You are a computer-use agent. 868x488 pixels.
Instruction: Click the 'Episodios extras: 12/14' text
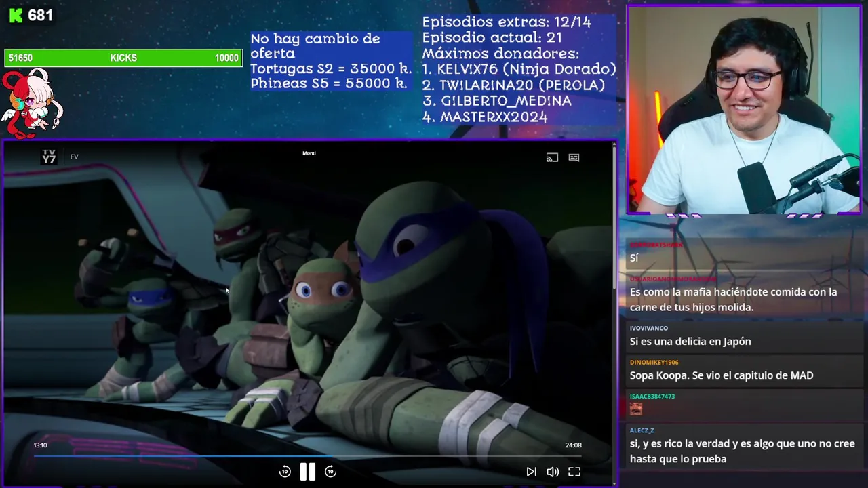pyautogui.click(x=507, y=22)
